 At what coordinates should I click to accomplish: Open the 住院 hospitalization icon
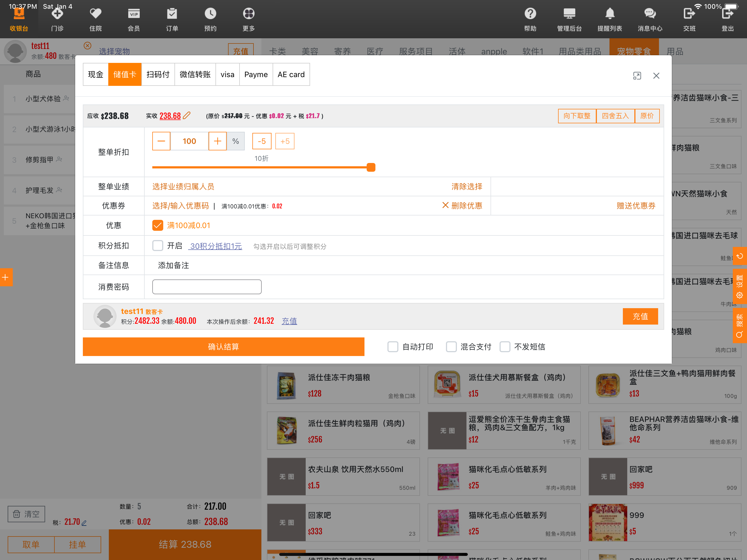[96, 19]
